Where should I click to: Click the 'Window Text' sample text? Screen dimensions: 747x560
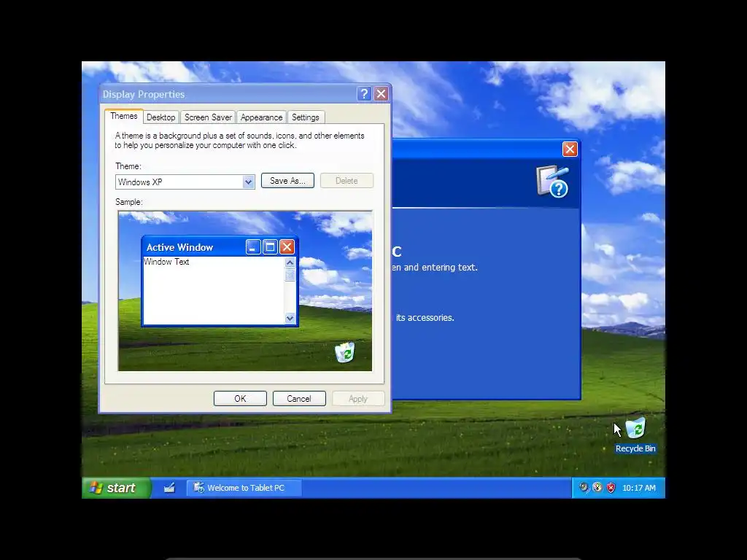[166, 262]
